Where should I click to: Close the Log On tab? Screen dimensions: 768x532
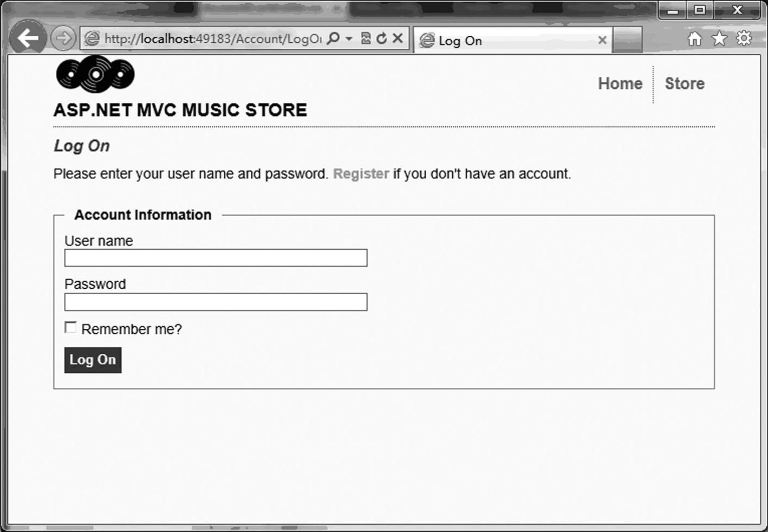[602, 40]
